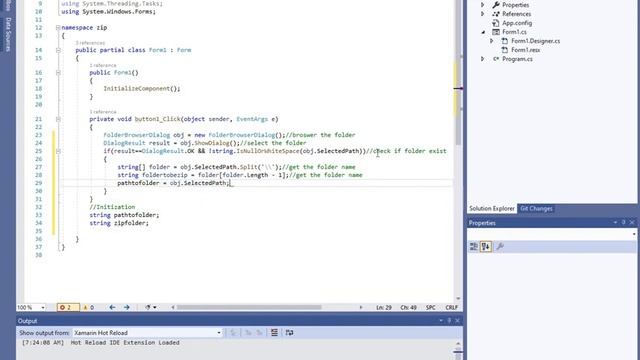Collapse the Form1() constructor block
640x360 pixels.
coord(58,73)
